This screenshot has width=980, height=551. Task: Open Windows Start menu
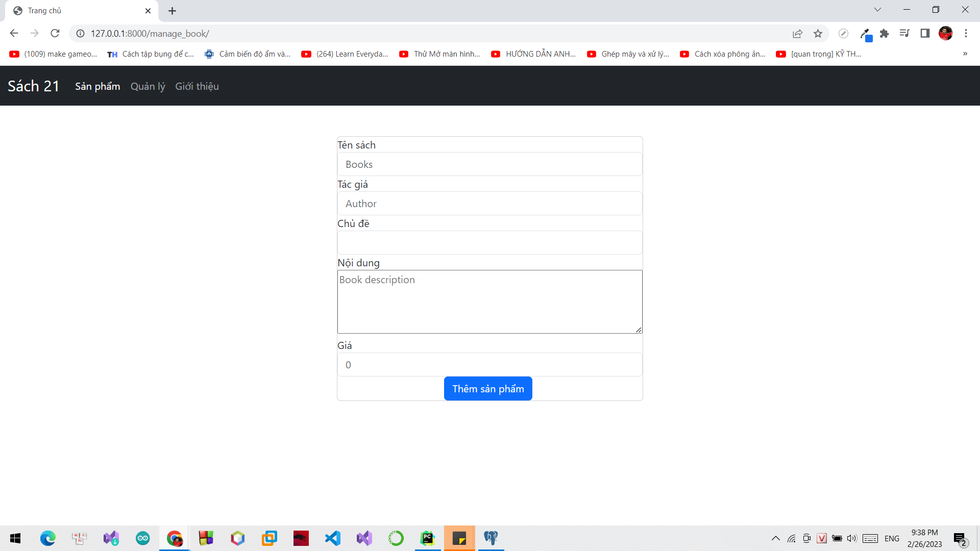(x=15, y=538)
